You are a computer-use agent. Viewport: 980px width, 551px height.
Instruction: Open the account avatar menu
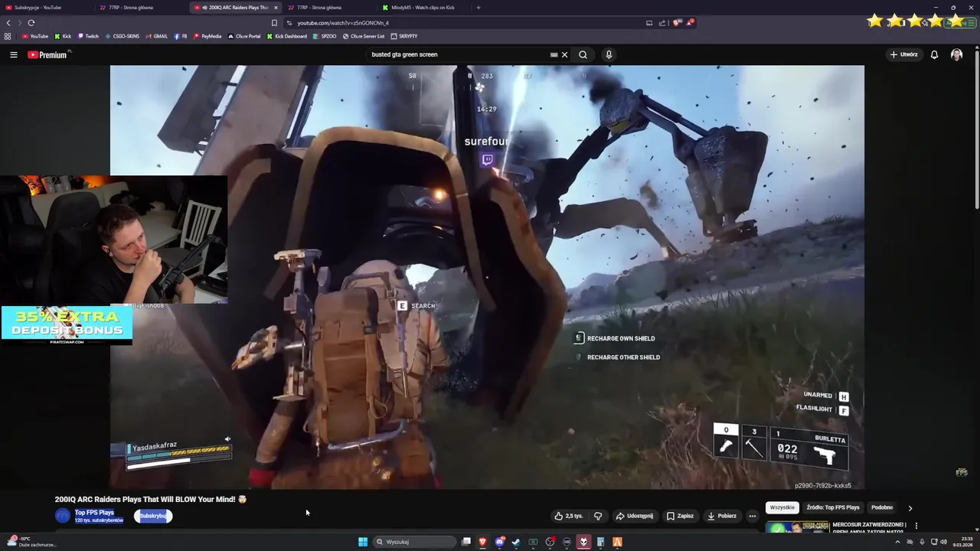coord(956,54)
